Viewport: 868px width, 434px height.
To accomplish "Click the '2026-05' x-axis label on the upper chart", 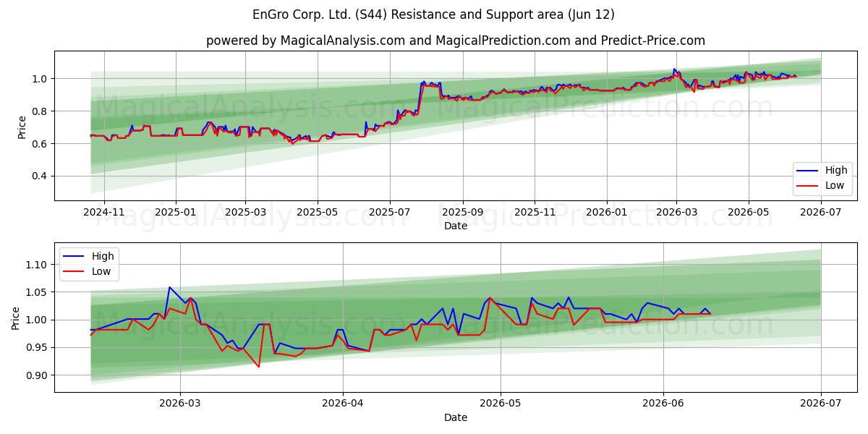I will 748,213.
